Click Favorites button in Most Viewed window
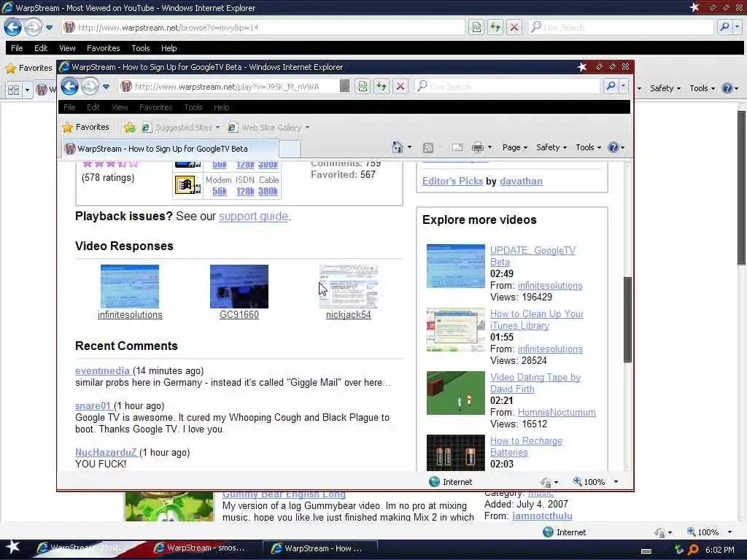Image resolution: width=747 pixels, height=560 pixels. (28, 68)
